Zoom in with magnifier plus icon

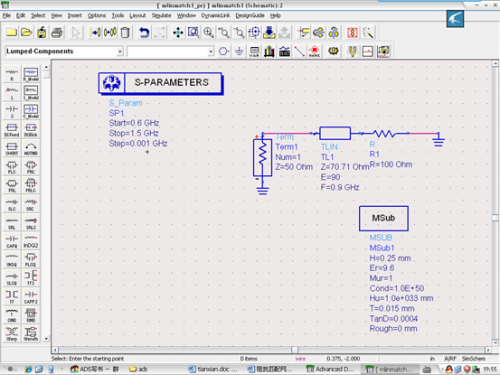click(x=209, y=32)
